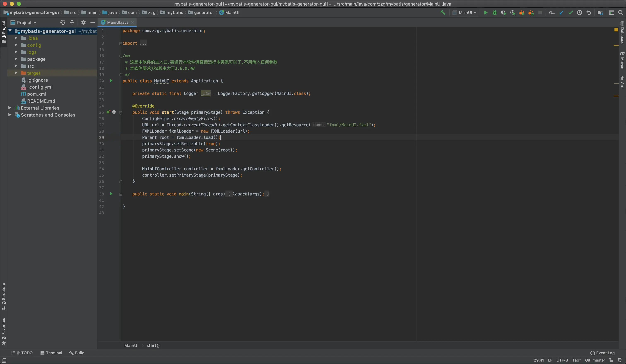Click the Git: master branch widget
The image size is (626, 364).
tap(595, 360)
